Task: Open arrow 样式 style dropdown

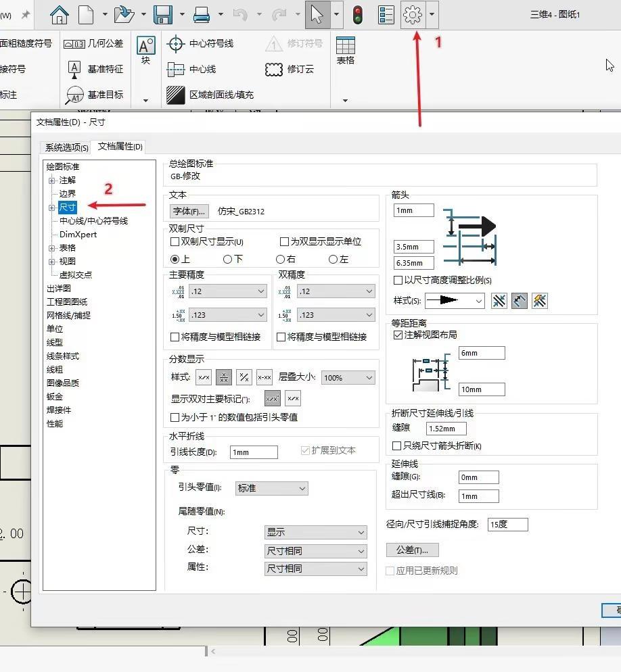Action: pos(455,301)
